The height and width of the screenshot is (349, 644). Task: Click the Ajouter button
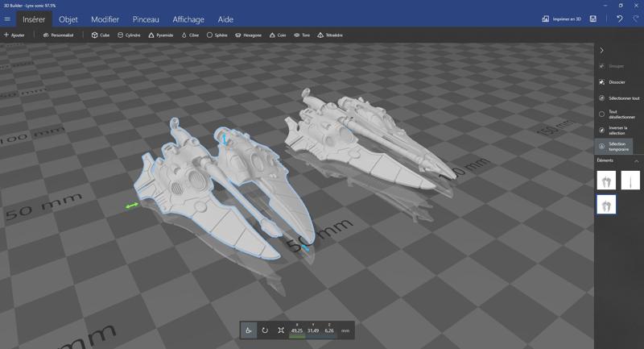click(x=14, y=35)
